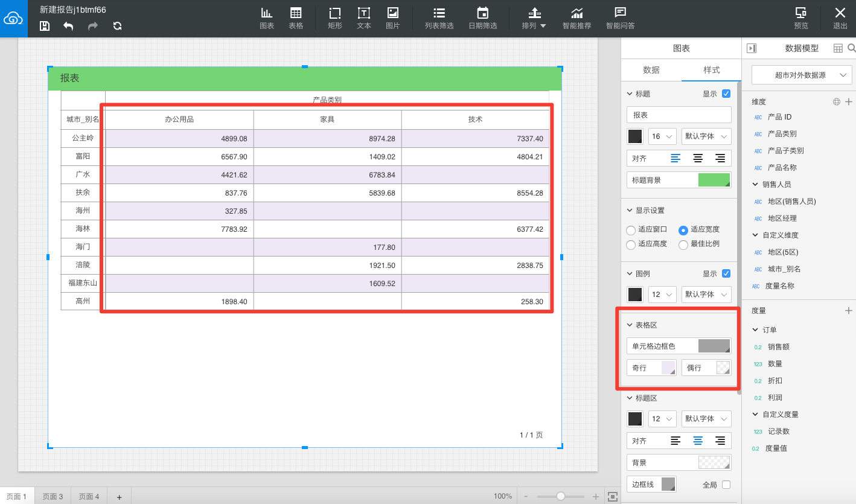Click the cloud logo icon
Image resolution: width=856 pixels, height=504 pixels.
13,18
